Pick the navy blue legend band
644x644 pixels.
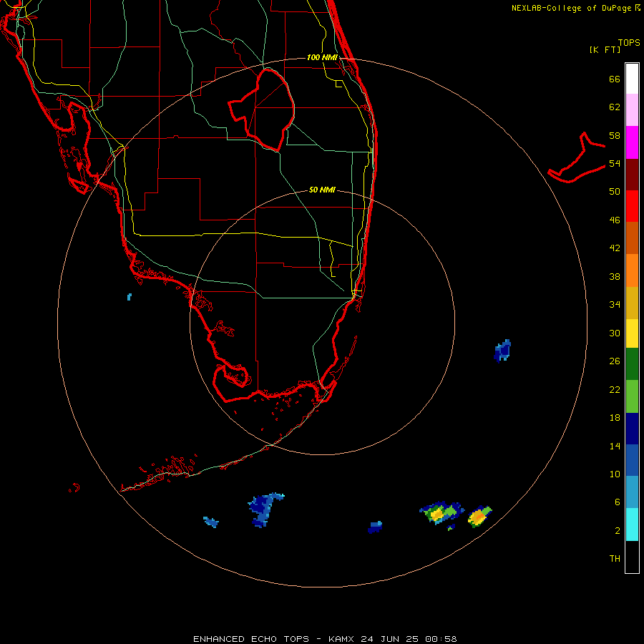coord(632,429)
